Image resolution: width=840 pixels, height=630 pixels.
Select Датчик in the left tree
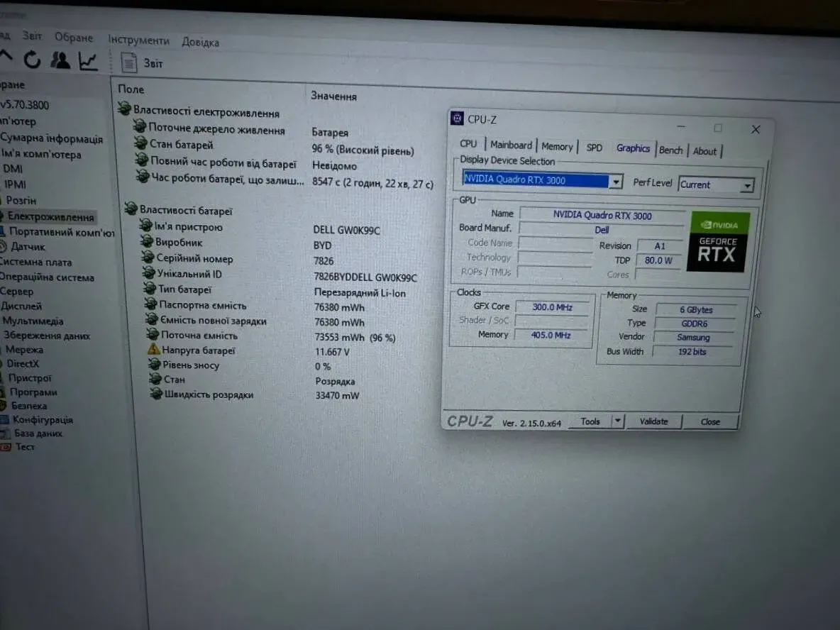pyautogui.click(x=27, y=247)
